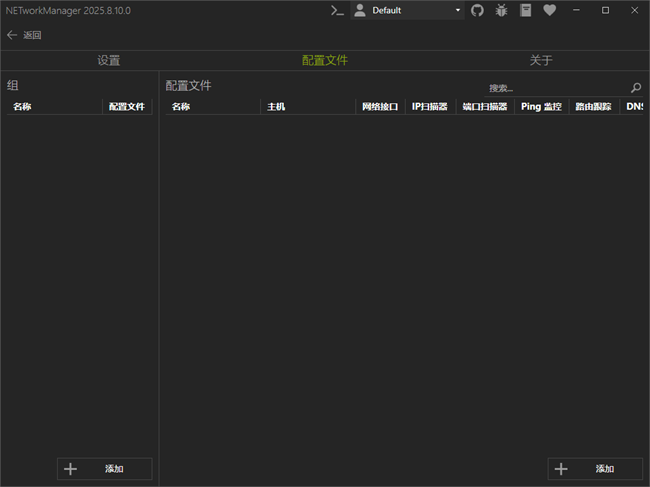Image resolution: width=650 pixels, height=487 pixels.
Task: Open the Default profile dropdown
Action: point(408,10)
